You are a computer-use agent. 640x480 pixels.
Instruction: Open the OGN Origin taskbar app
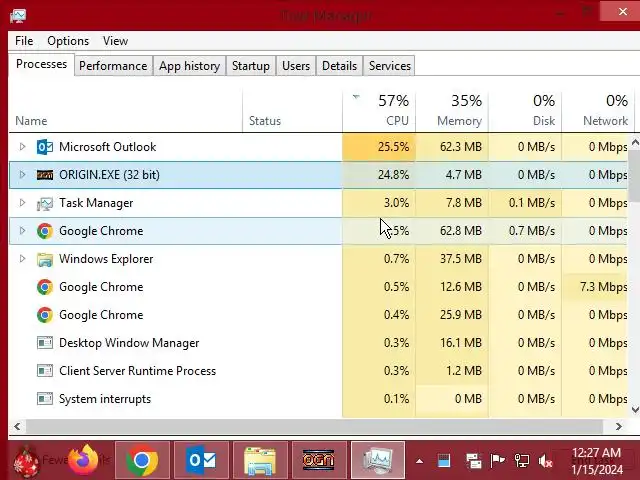click(x=319, y=460)
